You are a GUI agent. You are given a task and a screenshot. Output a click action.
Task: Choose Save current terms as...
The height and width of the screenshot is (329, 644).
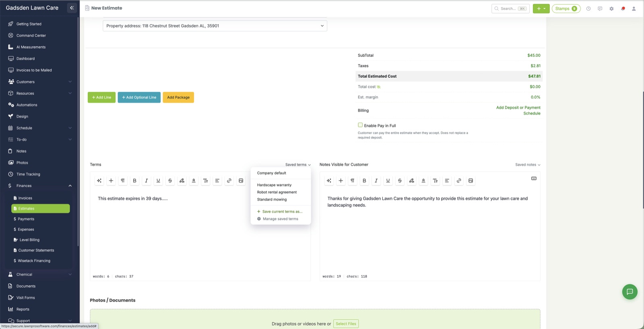280,211
